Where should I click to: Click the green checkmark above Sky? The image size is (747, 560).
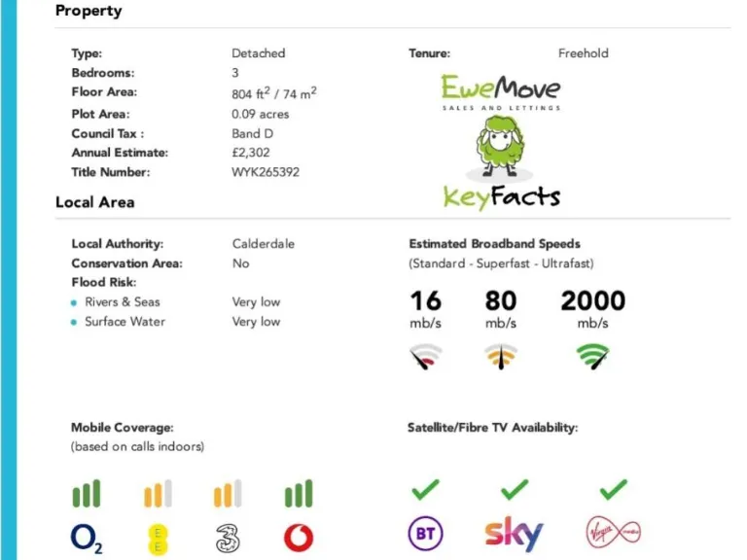[514, 488]
